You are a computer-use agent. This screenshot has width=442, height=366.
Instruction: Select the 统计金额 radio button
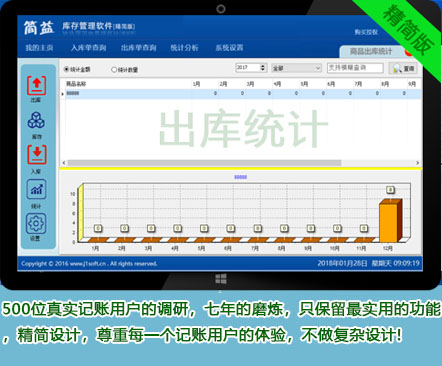coord(66,69)
